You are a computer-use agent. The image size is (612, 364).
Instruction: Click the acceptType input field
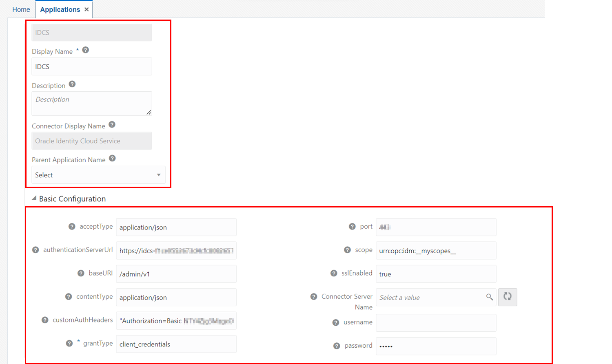pos(176,227)
